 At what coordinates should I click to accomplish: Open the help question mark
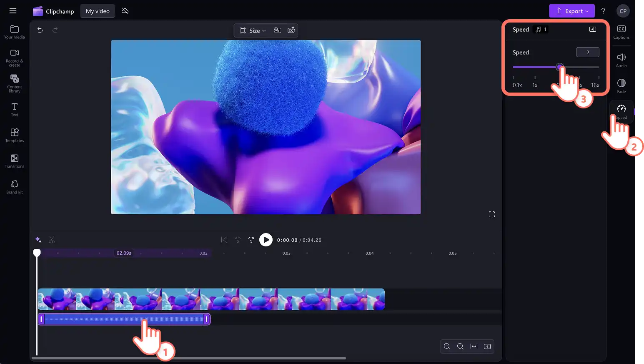[603, 11]
